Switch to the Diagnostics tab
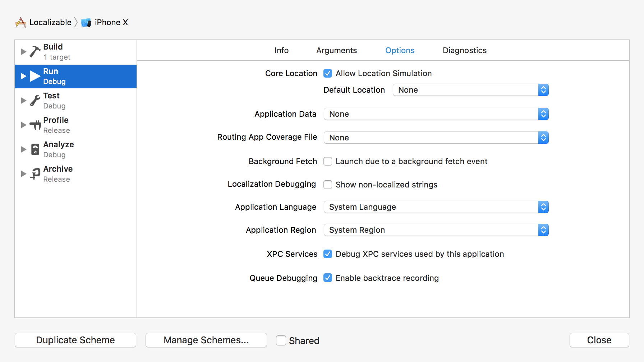 (x=464, y=51)
